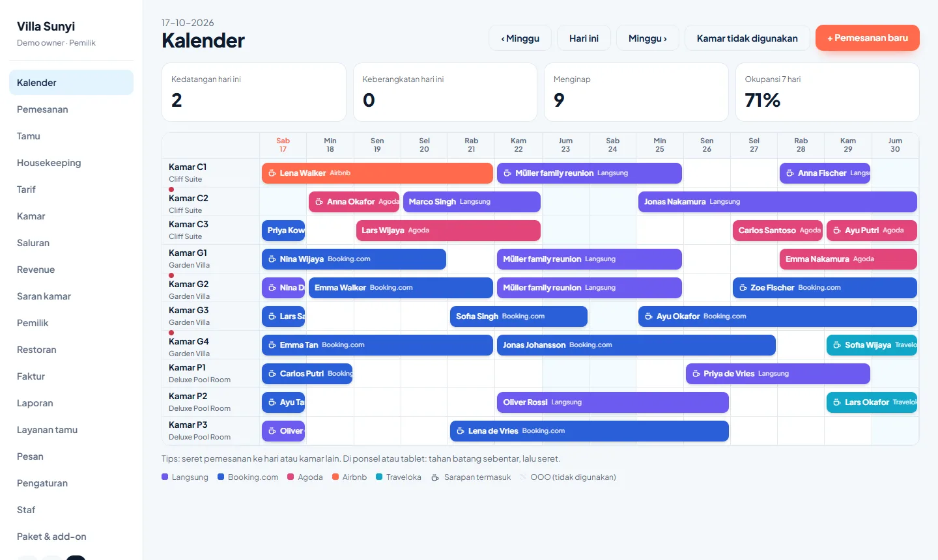Click the red dot on Kamar C2
The image size is (938, 560).
171,189
